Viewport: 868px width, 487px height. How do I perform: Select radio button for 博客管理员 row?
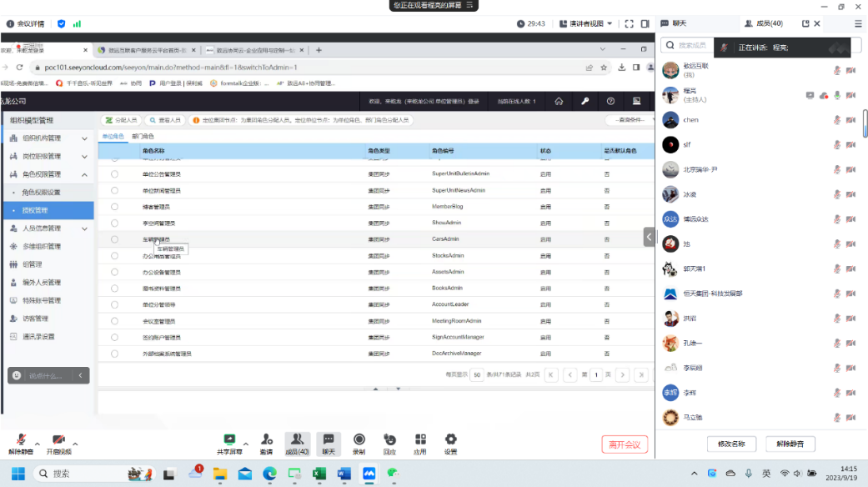(114, 207)
